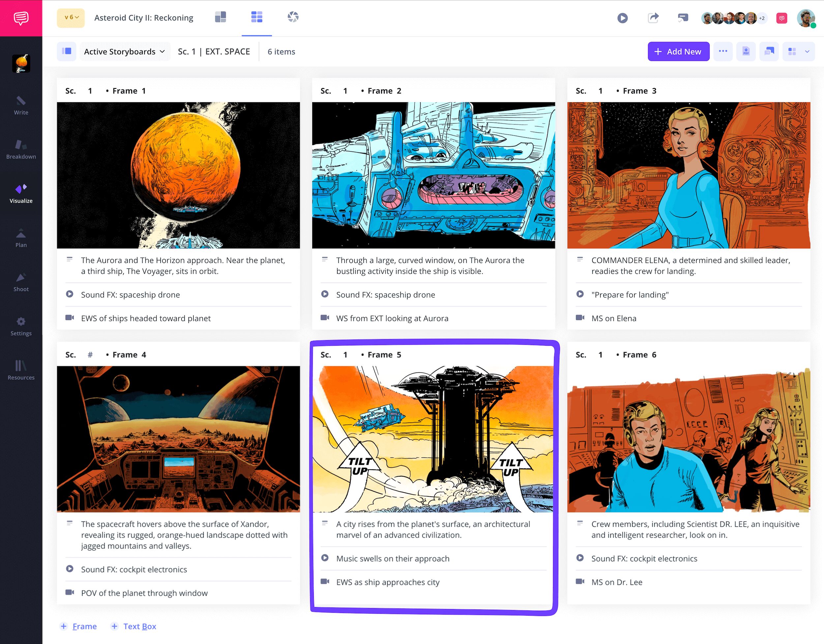This screenshot has height=644, width=824.
Task: Click the Add New button
Action: click(x=678, y=51)
